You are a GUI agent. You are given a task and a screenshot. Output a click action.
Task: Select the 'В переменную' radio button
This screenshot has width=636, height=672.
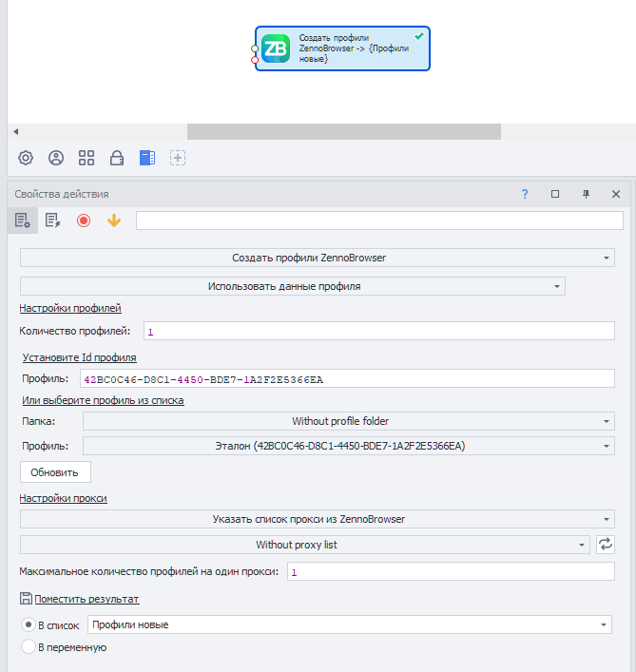(x=29, y=646)
